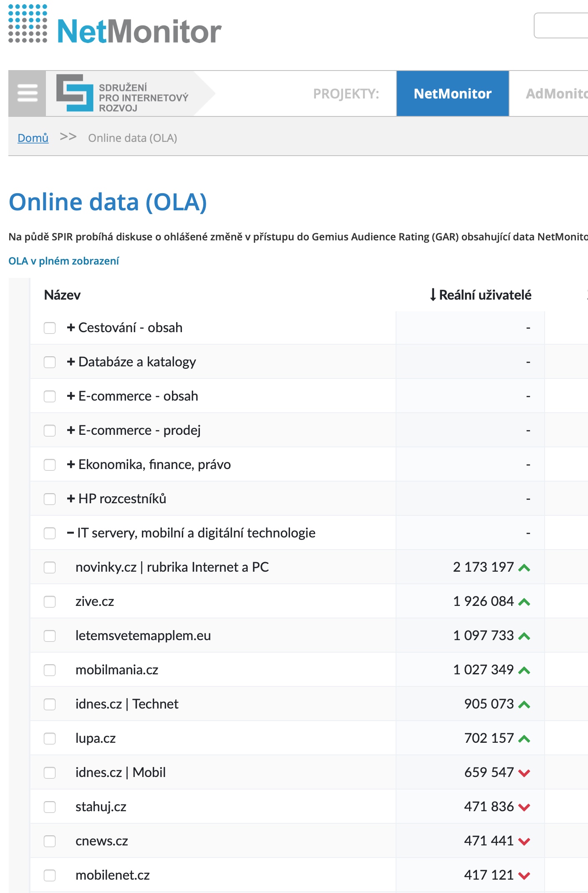Click the search input field

click(x=561, y=25)
